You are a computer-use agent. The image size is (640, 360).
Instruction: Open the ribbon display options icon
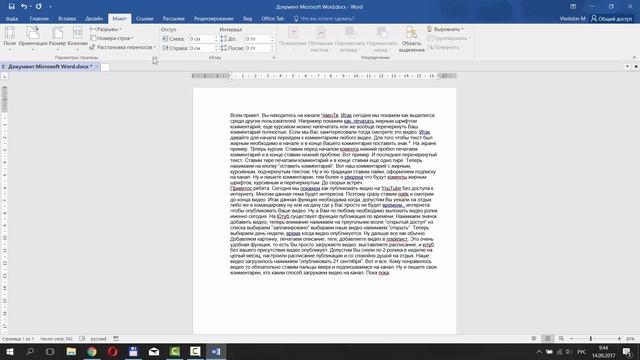(x=573, y=7)
